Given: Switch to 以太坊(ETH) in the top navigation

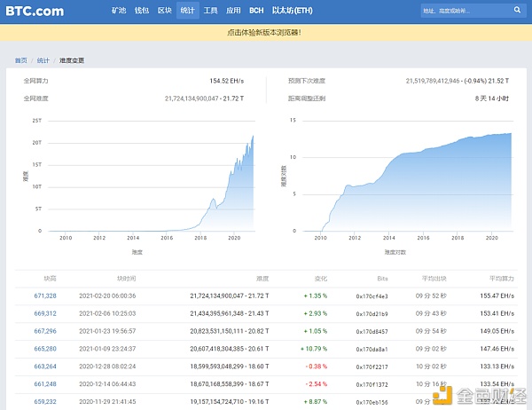Looking at the screenshot, I should pyautogui.click(x=290, y=12).
